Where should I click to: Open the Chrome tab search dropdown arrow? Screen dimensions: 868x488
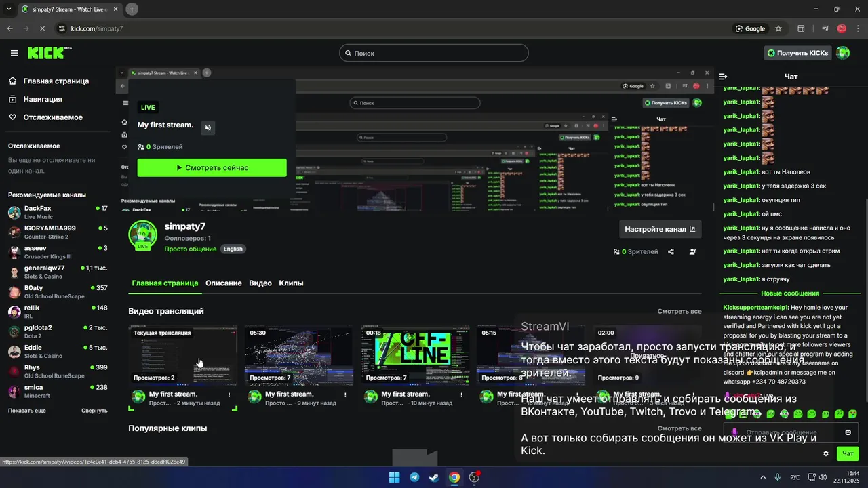[x=9, y=9]
